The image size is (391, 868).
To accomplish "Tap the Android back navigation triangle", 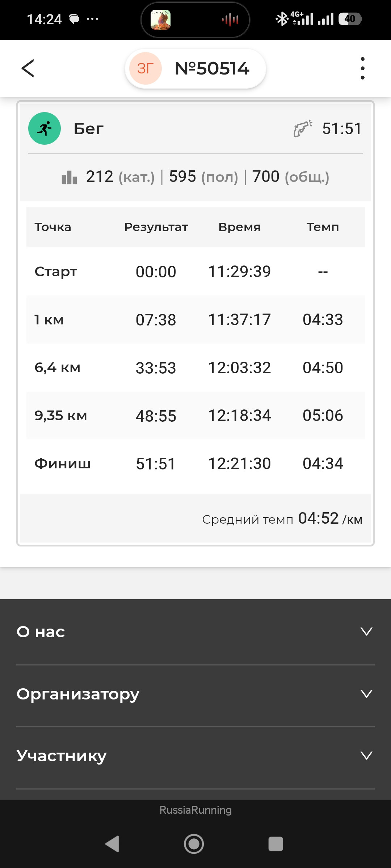I will [x=112, y=844].
